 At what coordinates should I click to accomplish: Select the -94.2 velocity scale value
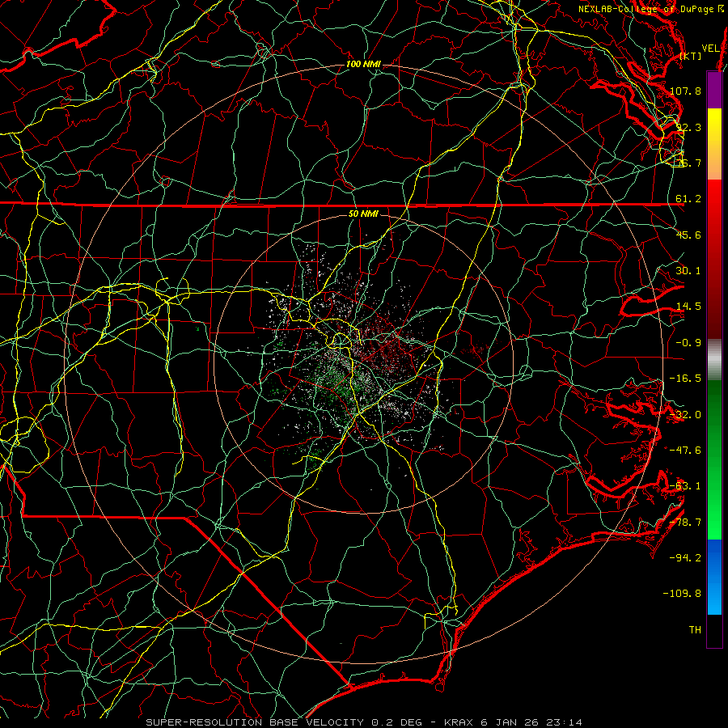point(685,557)
